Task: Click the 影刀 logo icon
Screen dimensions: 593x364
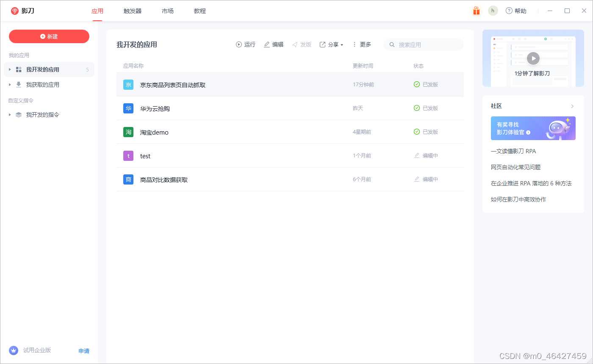Action: click(15, 11)
